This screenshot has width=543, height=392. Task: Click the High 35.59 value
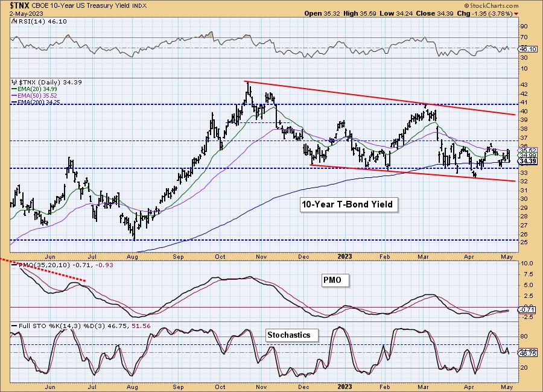(x=360, y=13)
